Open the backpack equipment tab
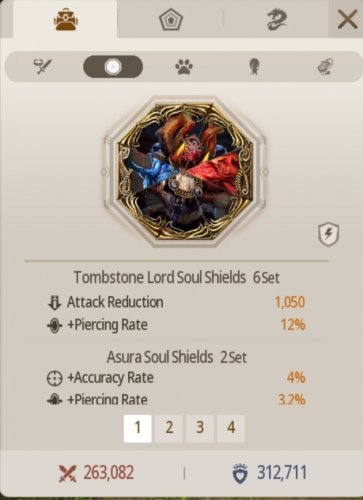 66,20
